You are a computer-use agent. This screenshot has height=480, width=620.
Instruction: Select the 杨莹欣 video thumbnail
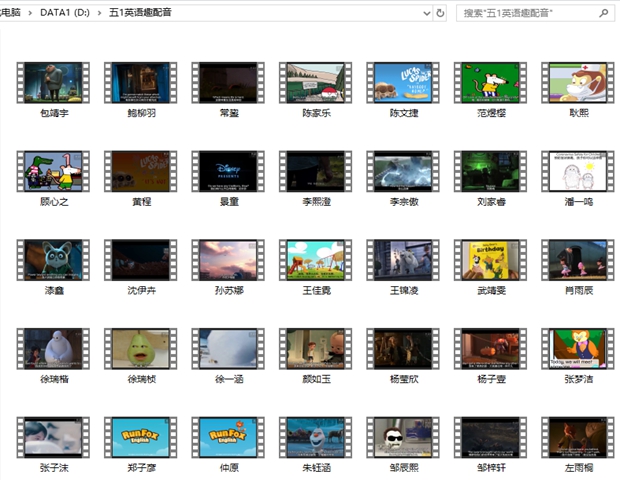coord(403,349)
